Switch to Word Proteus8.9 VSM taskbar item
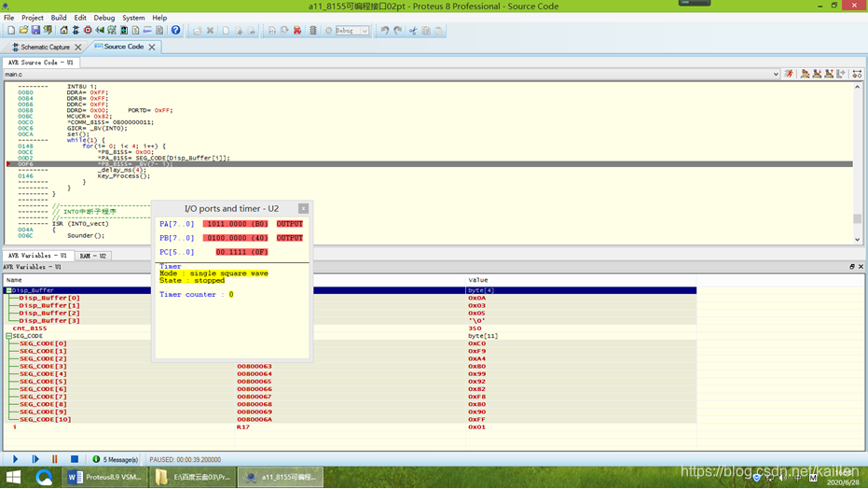The width and height of the screenshot is (868, 489). pos(105,477)
